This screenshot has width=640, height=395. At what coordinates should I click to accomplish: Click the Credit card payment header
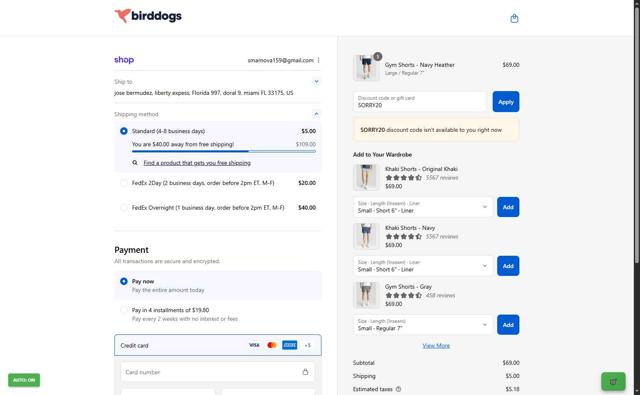218,345
